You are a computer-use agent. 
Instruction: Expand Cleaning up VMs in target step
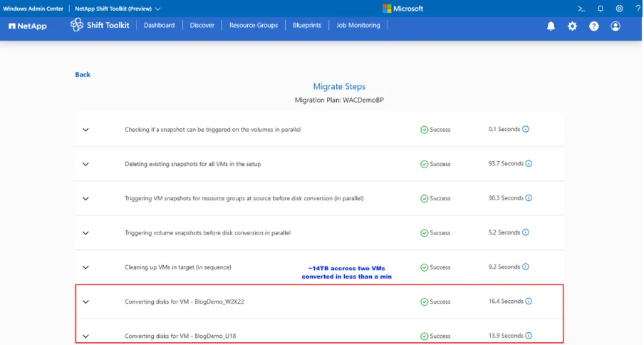(x=85, y=267)
